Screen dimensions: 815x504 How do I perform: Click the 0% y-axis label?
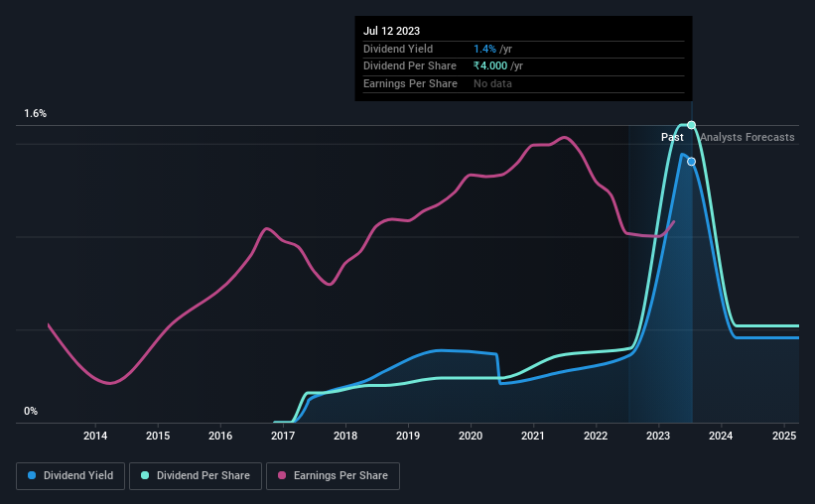pyautogui.click(x=31, y=411)
